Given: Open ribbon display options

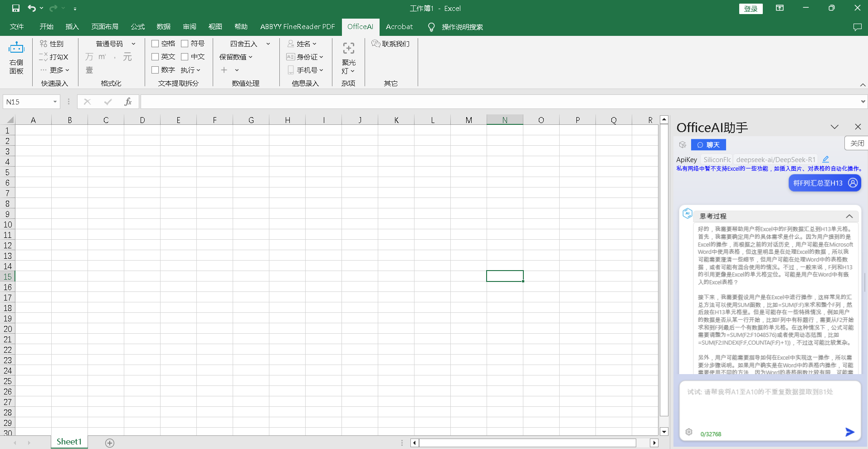Looking at the screenshot, I should pyautogui.click(x=780, y=8).
